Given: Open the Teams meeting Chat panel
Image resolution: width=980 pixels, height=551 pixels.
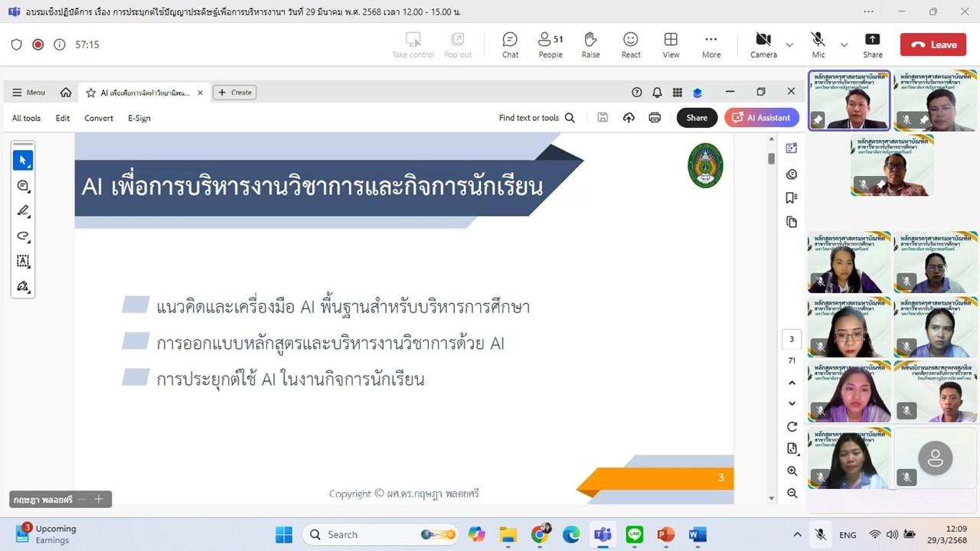Looking at the screenshot, I should point(510,44).
